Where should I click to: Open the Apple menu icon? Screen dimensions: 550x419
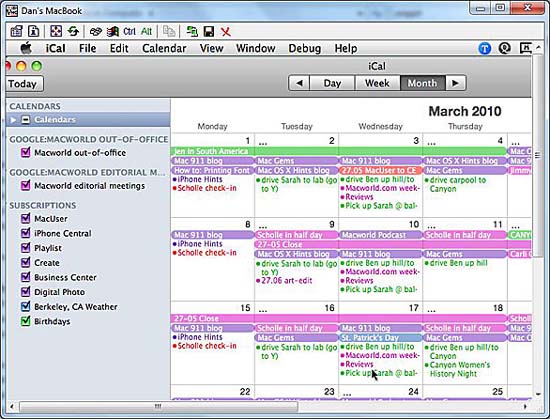tap(26, 48)
